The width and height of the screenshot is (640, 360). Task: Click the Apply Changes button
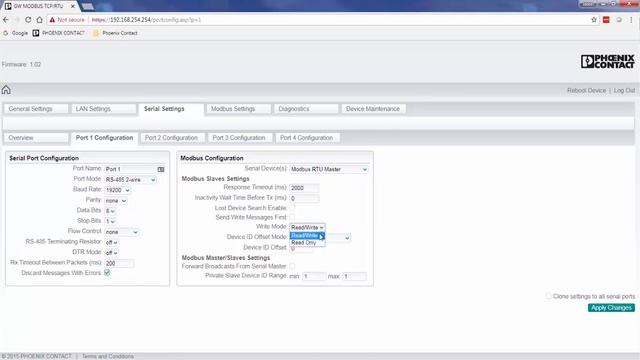coord(611,308)
